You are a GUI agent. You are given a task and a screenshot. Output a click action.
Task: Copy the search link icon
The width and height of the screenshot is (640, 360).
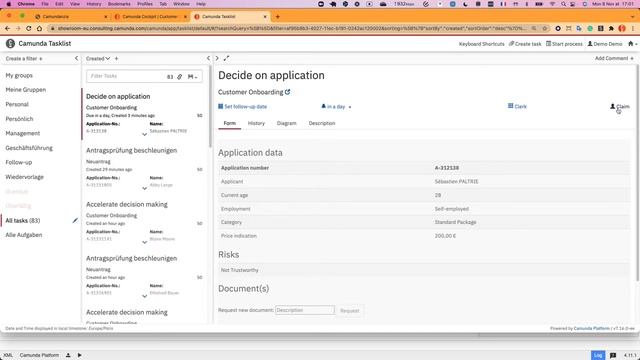point(180,76)
